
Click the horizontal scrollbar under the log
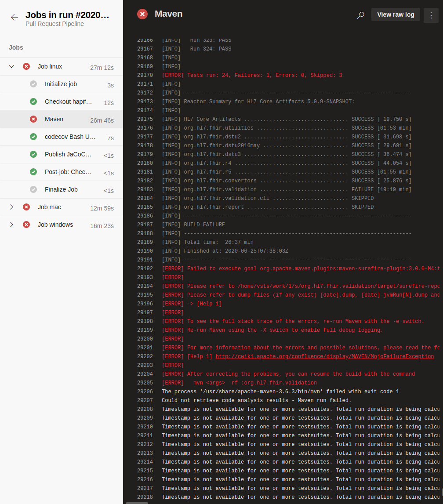pos(137,503)
